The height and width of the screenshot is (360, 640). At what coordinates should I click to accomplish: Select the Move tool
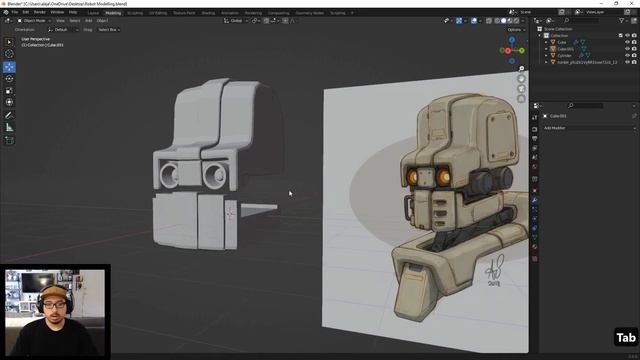point(9,67)
